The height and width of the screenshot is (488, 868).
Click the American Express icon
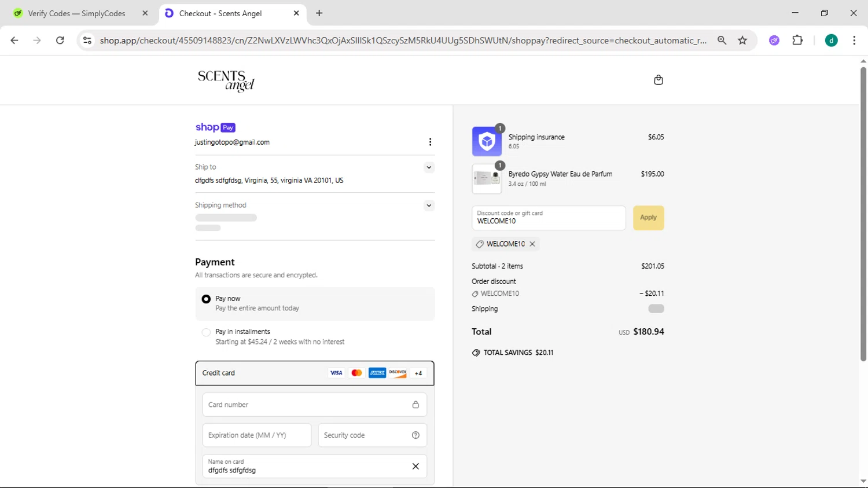377,373
